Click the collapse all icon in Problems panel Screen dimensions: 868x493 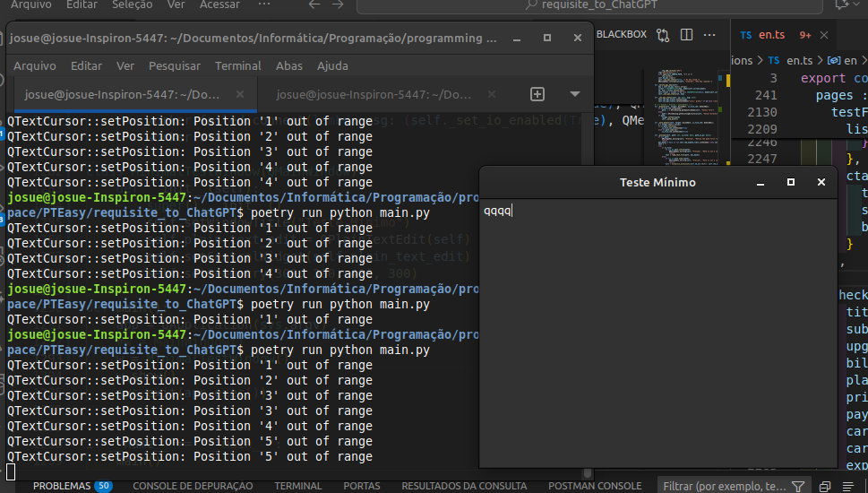(824, 486)
